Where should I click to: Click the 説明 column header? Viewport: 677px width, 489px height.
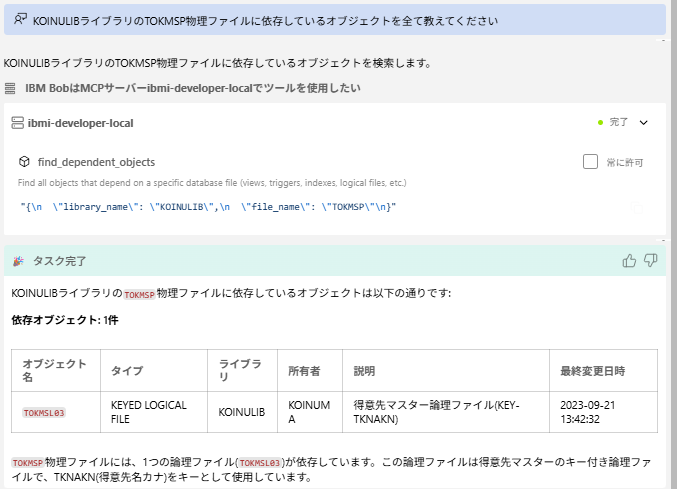[446, 371]
